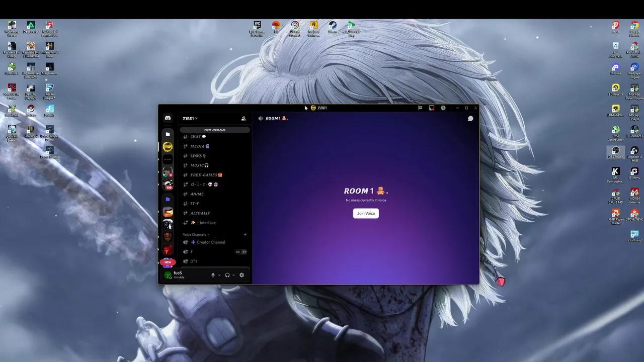Screen dimensions: 644x362
Task: Open microphone input options arrow
Action: tap(219, 275)
